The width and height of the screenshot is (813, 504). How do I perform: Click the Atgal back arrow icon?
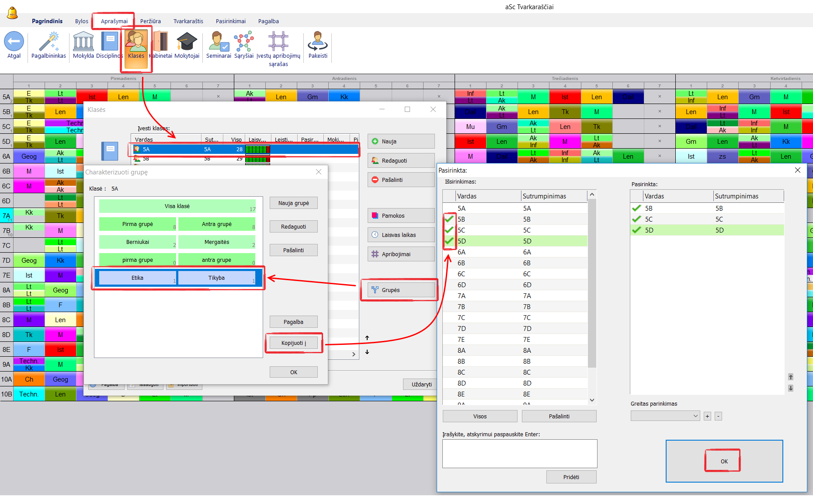point(14,42)
